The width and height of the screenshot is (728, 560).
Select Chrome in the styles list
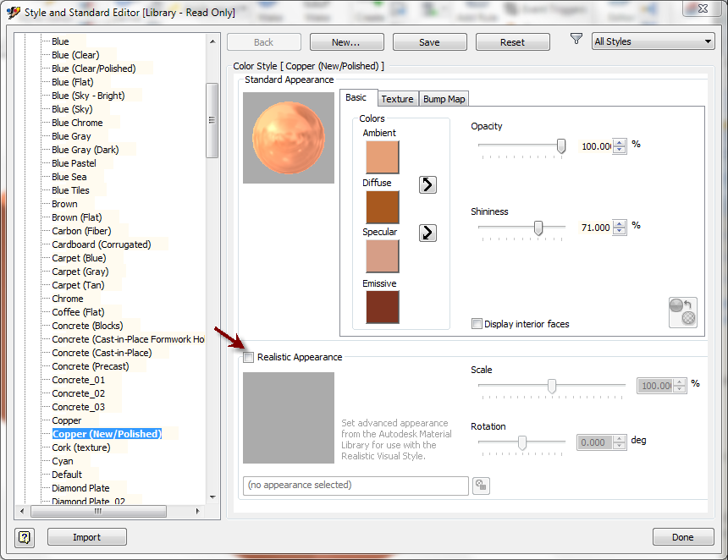click(67, 298)
